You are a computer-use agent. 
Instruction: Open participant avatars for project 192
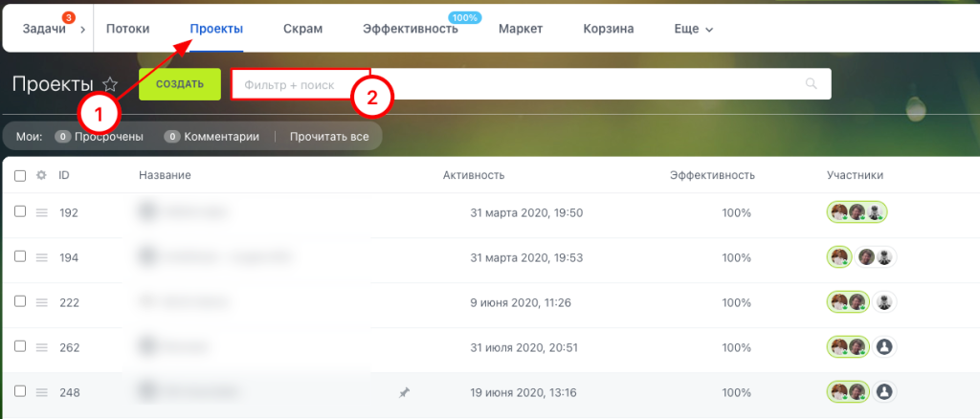(857, 212)
